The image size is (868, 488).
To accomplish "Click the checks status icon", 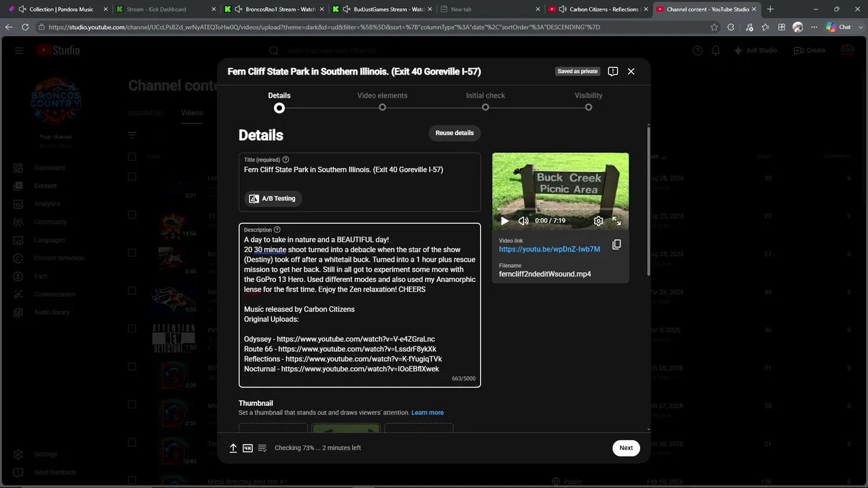I will (262, 448).
